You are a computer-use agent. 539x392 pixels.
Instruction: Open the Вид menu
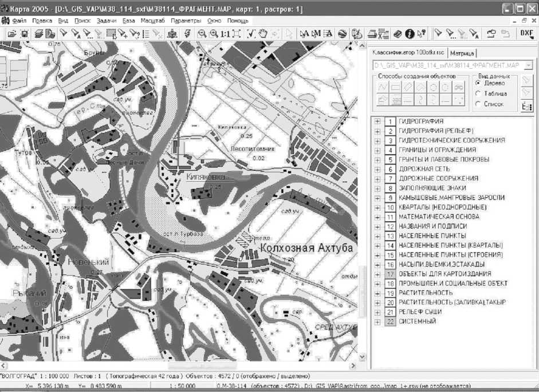[63, 21]
